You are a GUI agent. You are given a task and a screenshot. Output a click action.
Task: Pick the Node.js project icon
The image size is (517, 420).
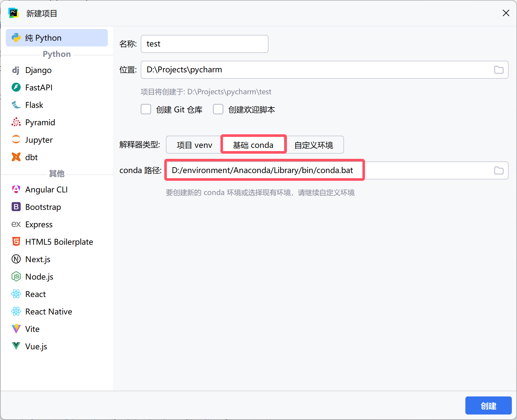(16, 276)
